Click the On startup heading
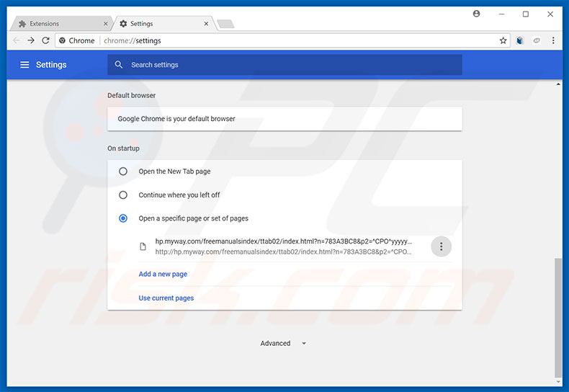The width and height of the screenshot is (569, 392). tap(123, 148)
